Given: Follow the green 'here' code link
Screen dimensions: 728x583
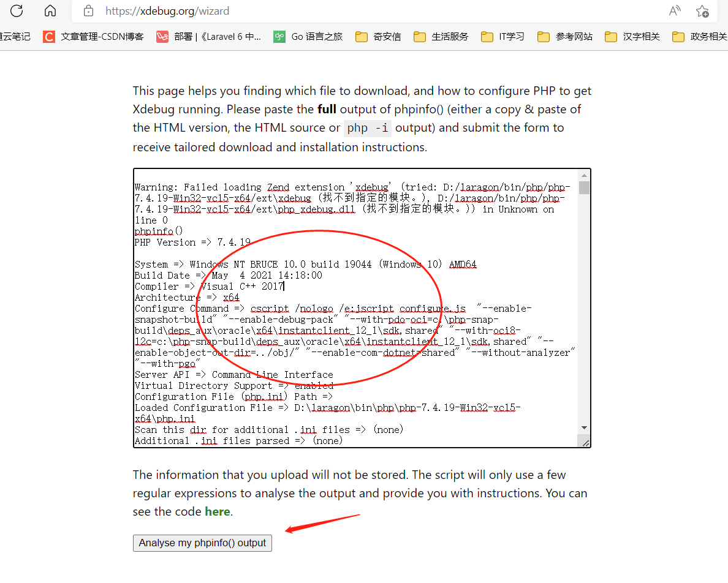Looking at the screenshot, I should [x=218, y=511].
